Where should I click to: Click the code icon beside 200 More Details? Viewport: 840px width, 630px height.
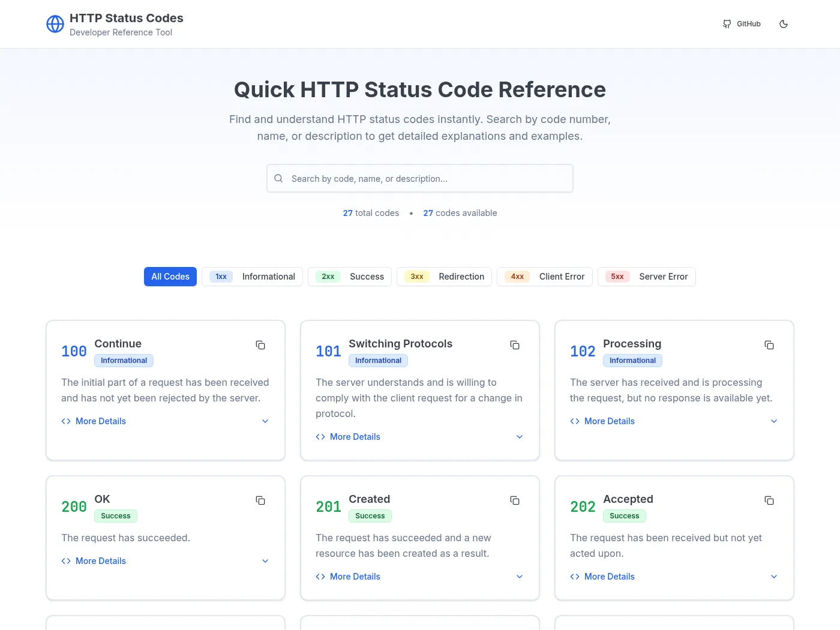point(66,561)
